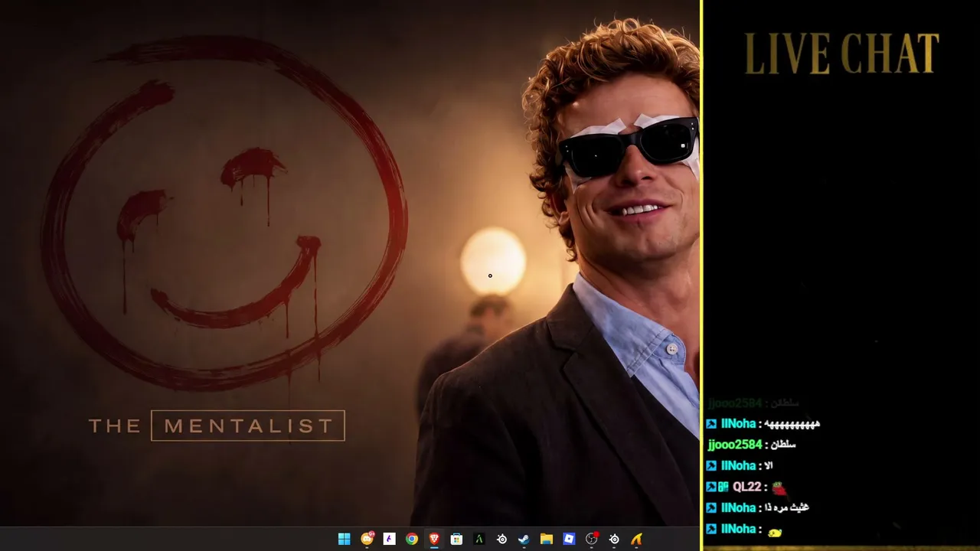This screenshot has height=551, width=980.
Task: Click the MENTALIST boxed title on wallpaper
Action: click(x=248, y=425)
